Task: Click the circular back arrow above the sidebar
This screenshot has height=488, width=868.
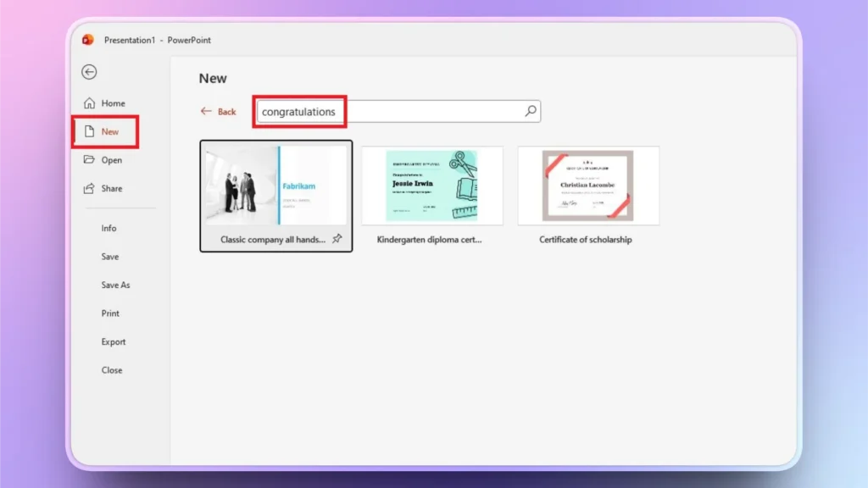Action: click(x=89, y=72)
